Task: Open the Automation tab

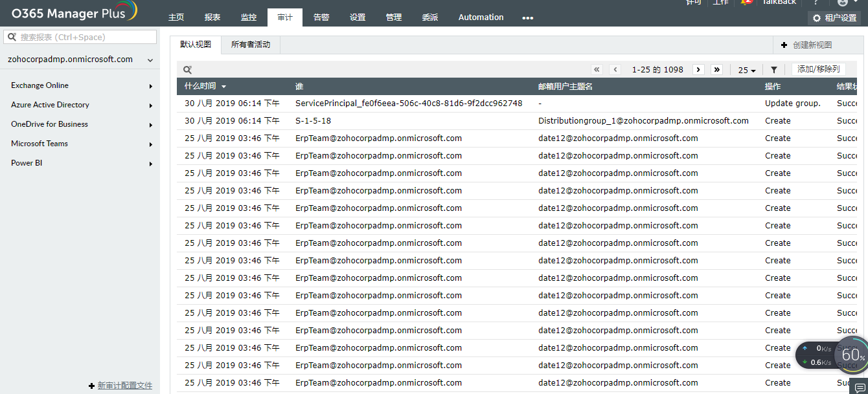Action: pos(481,17)
